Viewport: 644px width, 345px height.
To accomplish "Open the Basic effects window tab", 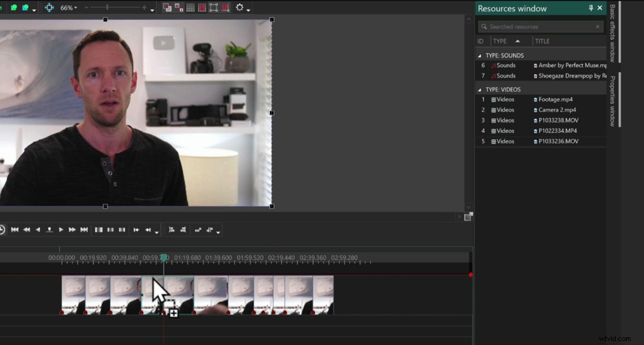I will click(612, 33).
